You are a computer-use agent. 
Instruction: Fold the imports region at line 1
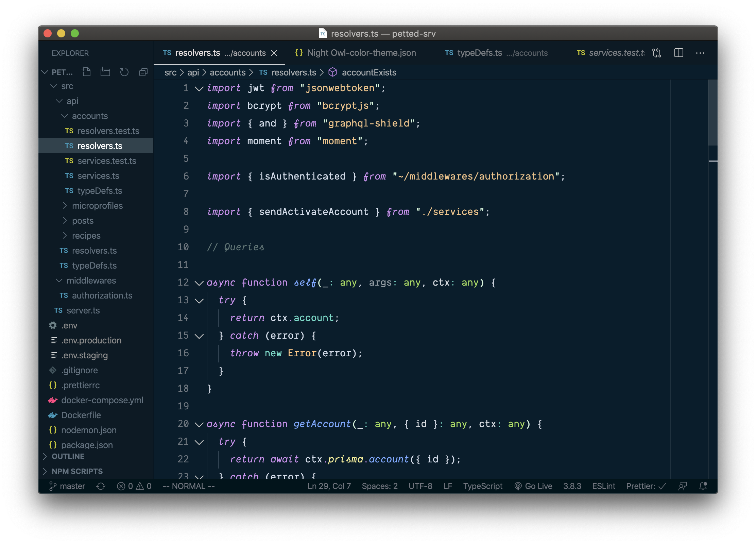coord(199,88)
